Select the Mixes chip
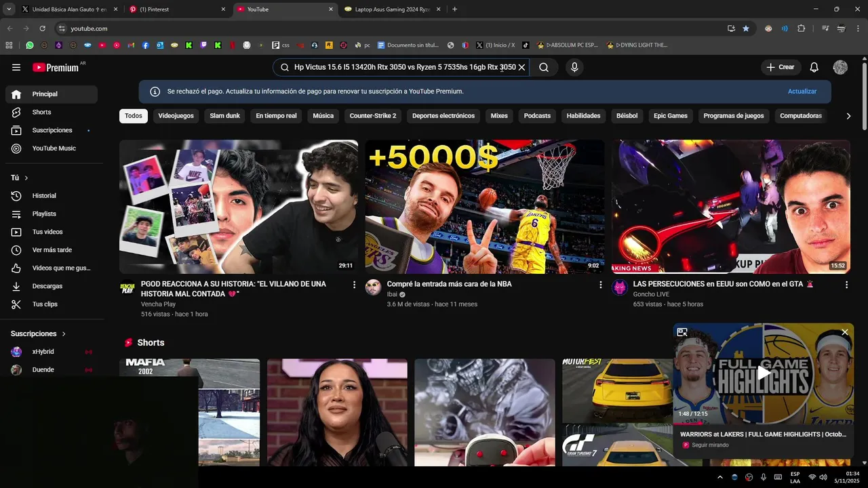The image size is (868, 488). coord(499,116)
